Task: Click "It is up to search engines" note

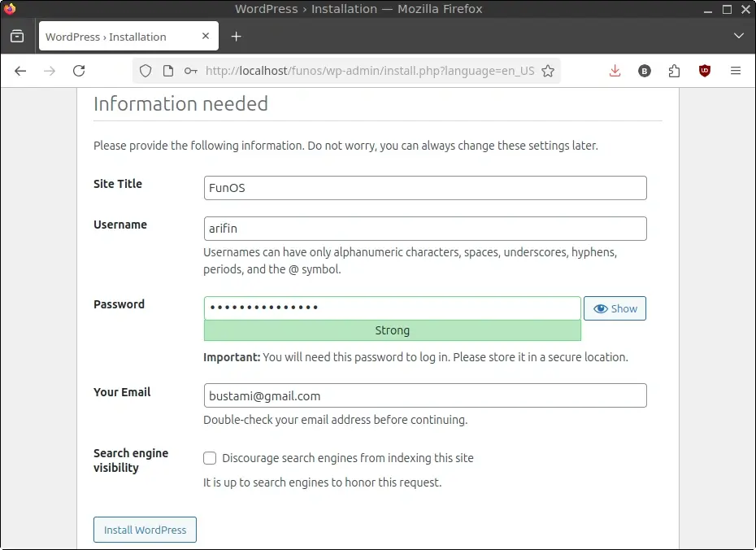Action: (322, 482)
